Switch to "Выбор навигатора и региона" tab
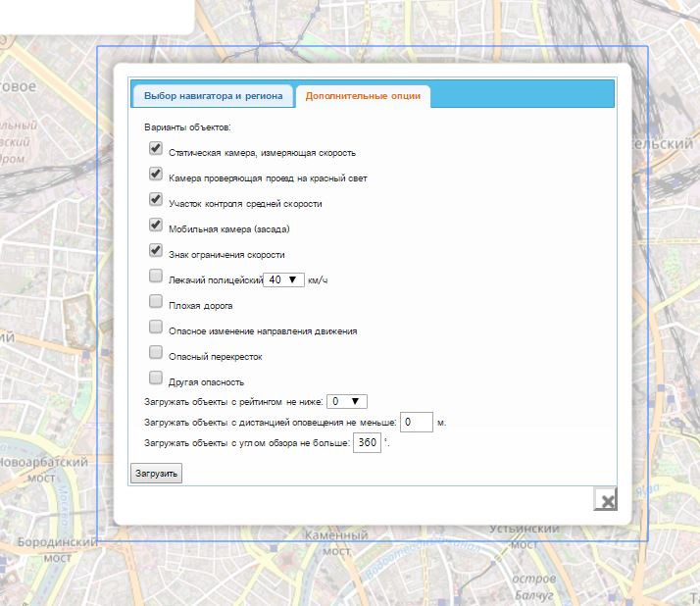700x606 pixels. 213,96
